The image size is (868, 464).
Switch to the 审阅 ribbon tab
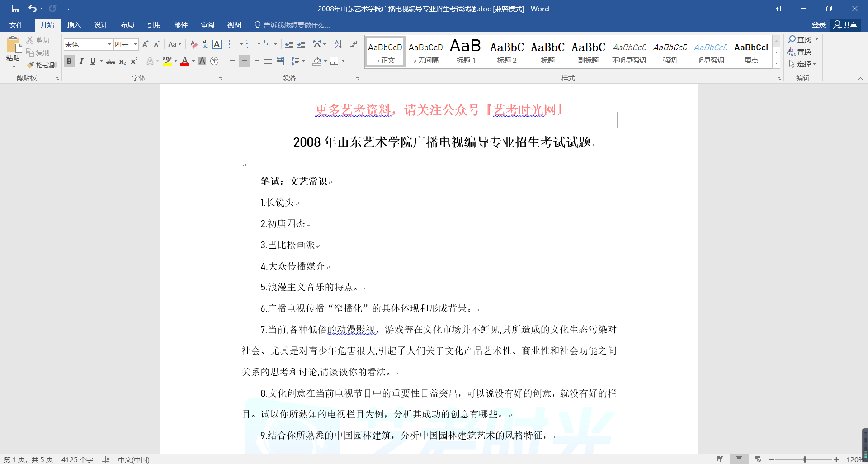pos(208,25)
